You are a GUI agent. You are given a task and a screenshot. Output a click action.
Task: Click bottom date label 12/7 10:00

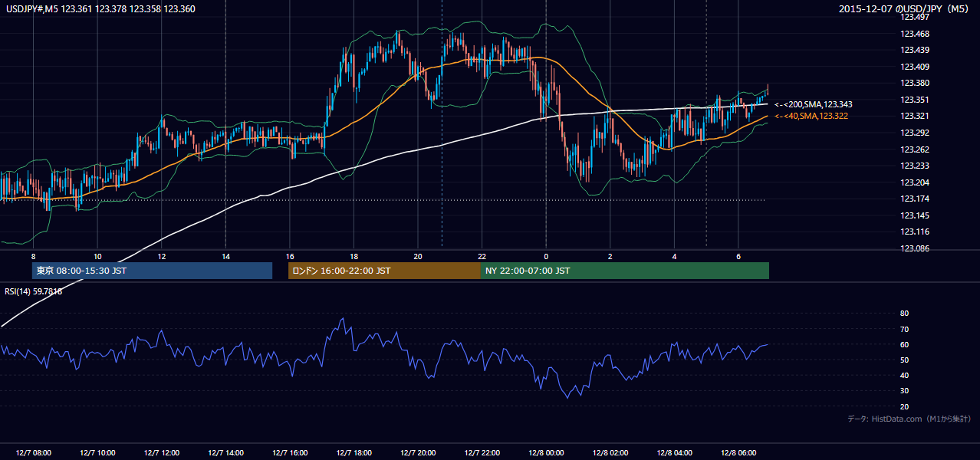click(x=97, y=452)
